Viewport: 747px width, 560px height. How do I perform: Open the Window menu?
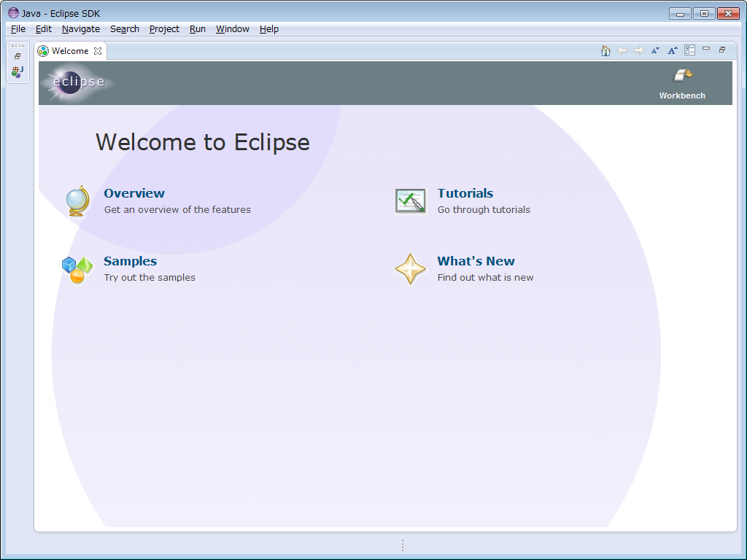[233, 29]
